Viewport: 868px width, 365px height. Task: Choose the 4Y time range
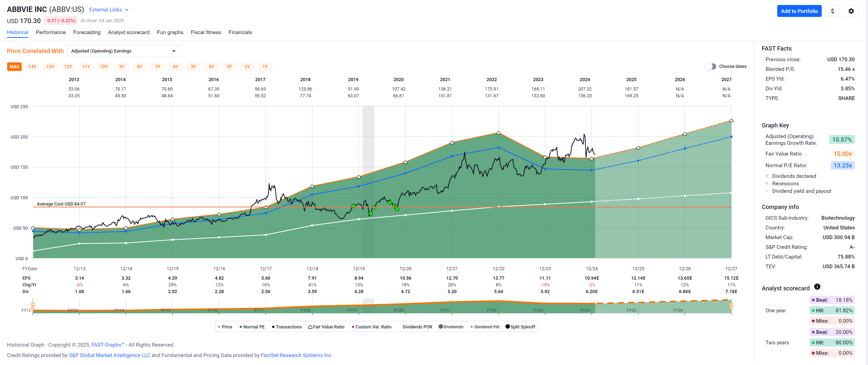(x=211, y=67)
